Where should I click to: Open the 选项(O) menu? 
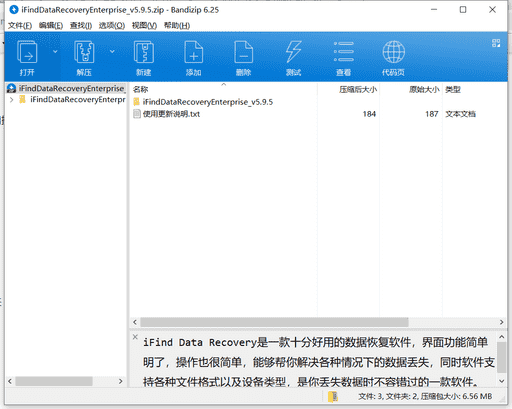pos(112,26)
